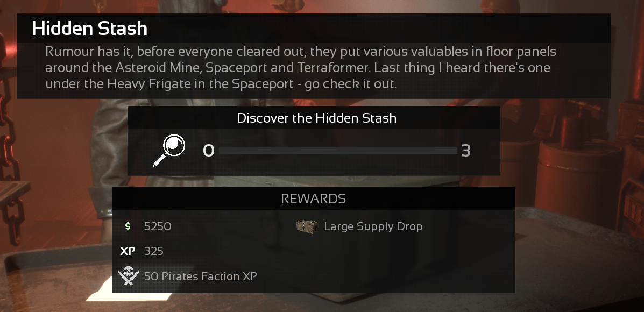The height and width of the screenshot is (312, 644).
Task: Click the 325 XP reward value
Action: [x=154, y=251]
